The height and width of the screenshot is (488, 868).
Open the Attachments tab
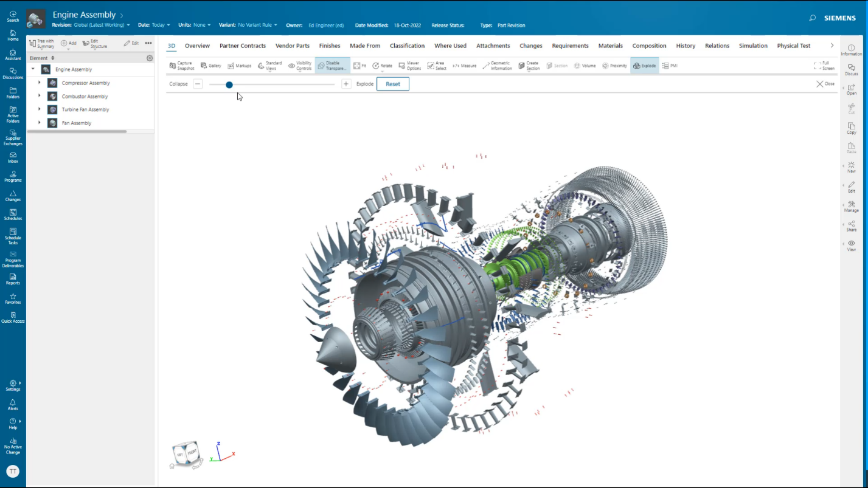(x=493, y=46)
